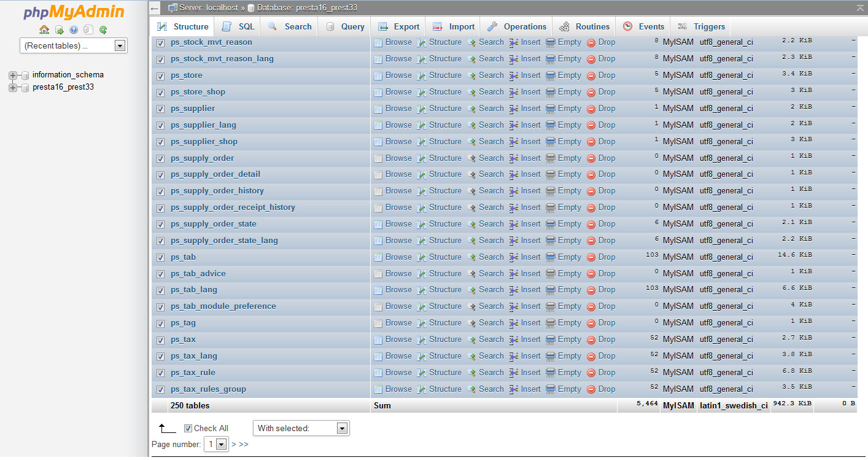Click the Drop icon for ps_tab
Screen dimensions: 868x460
click(591, 257)
